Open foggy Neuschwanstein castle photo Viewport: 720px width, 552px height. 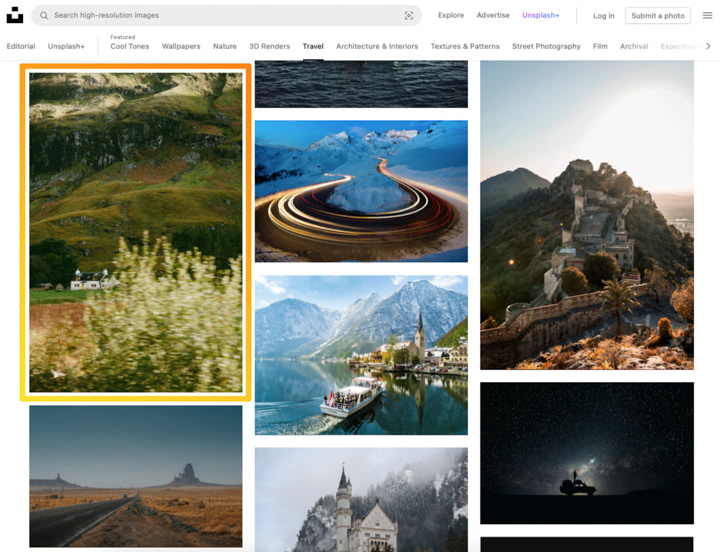click(x=361, y=500)
